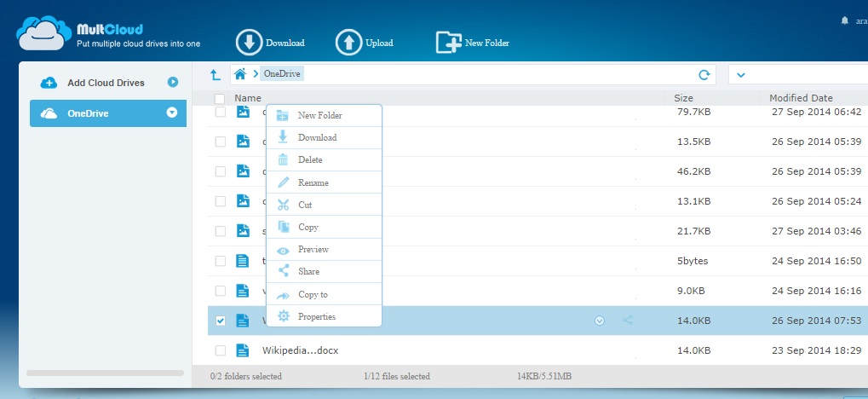The width and height of the screenshot is (868, 399).
Task: Sort by the Size column header
Action: [683, 98]
